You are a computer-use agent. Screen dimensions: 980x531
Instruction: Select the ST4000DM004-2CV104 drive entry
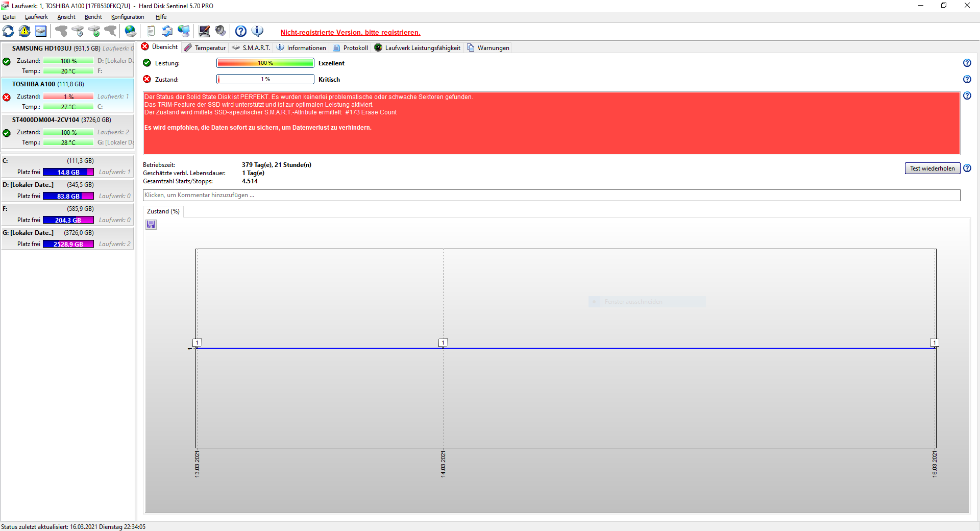[x=68, y=131]
